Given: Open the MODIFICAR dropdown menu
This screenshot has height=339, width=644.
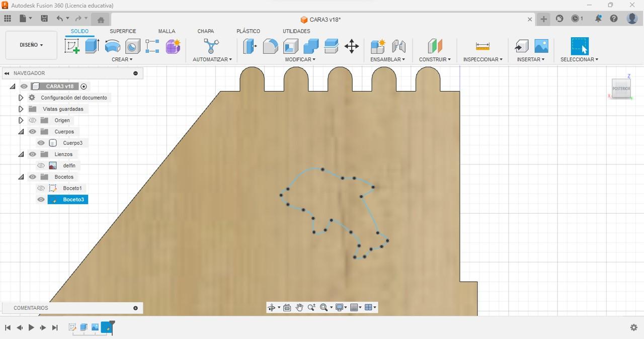Looking at the screenshot, I should pyautogui.click(x=300, y=59).
